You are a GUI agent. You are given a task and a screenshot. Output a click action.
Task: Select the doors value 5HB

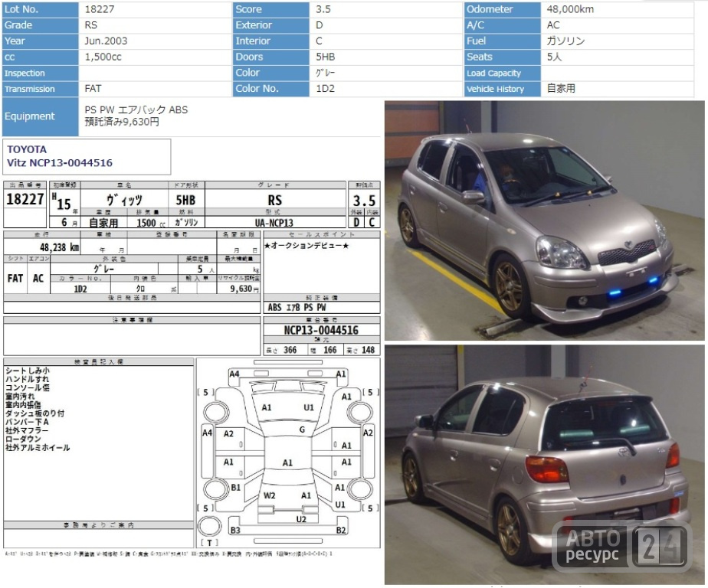(x=325, y=57)
